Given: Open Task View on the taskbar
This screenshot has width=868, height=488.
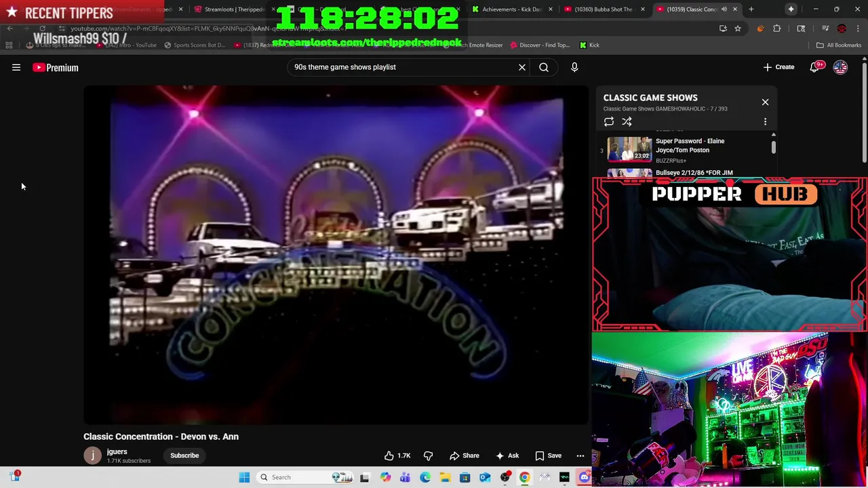Looking at the screenshot, I should coord(365,477).
